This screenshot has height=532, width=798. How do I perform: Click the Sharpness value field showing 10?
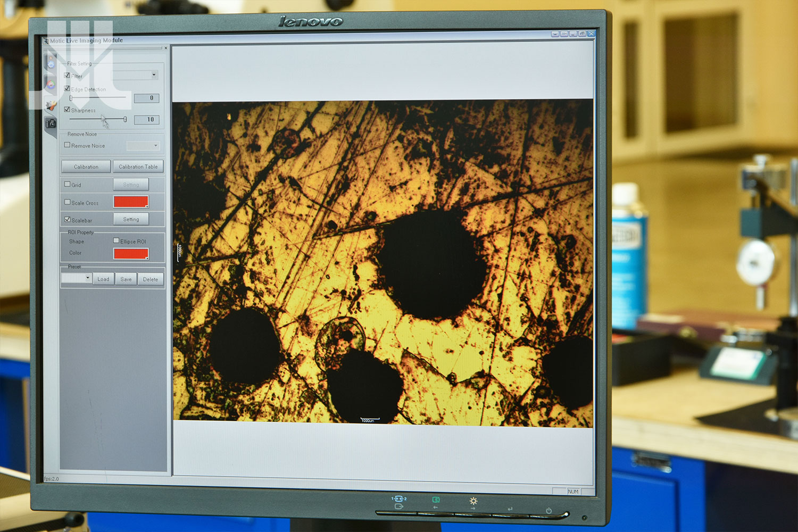click(147, 119)
